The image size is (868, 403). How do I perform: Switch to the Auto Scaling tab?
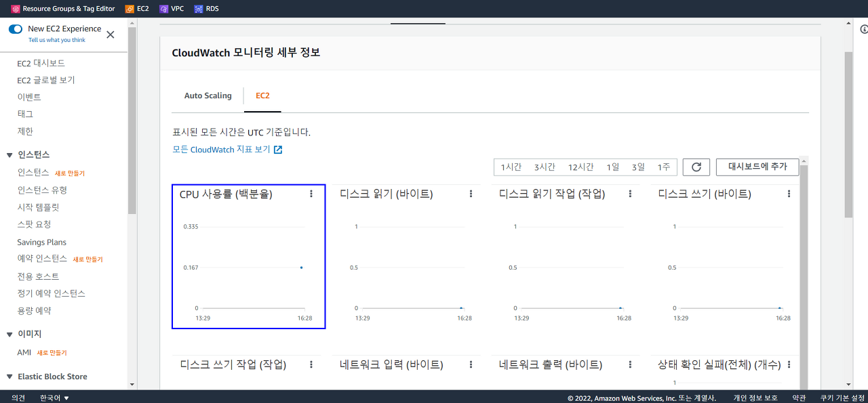[208, 96]
